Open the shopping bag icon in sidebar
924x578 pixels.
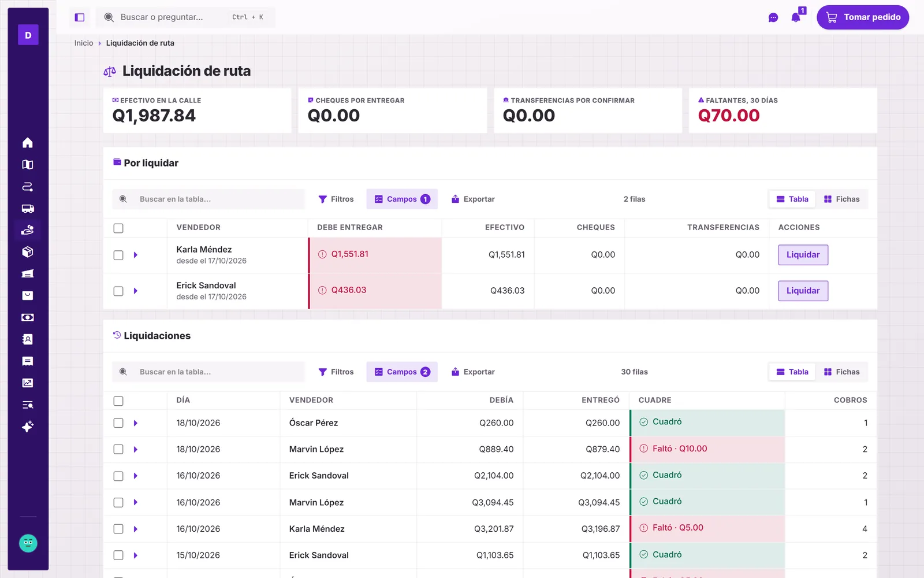[28, 295]
